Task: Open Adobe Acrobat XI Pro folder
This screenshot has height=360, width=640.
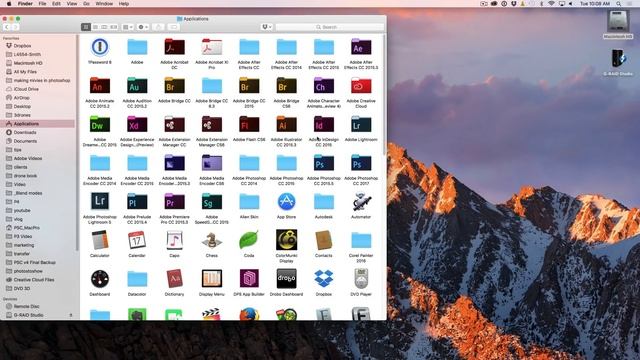Action: [x=211, y=47]
